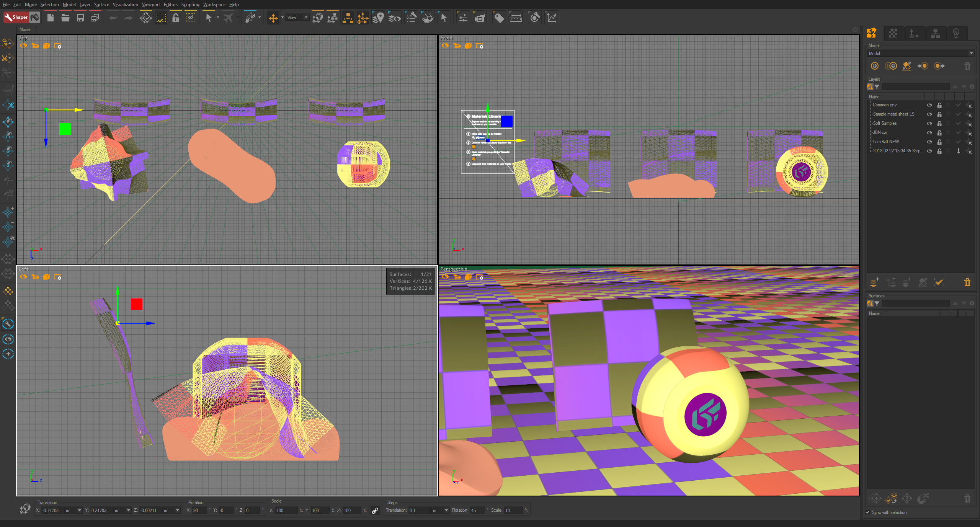This screenshot has height=527, width=980.
Task: Click the add model plus circle icon
Action: tap(875, 66)
